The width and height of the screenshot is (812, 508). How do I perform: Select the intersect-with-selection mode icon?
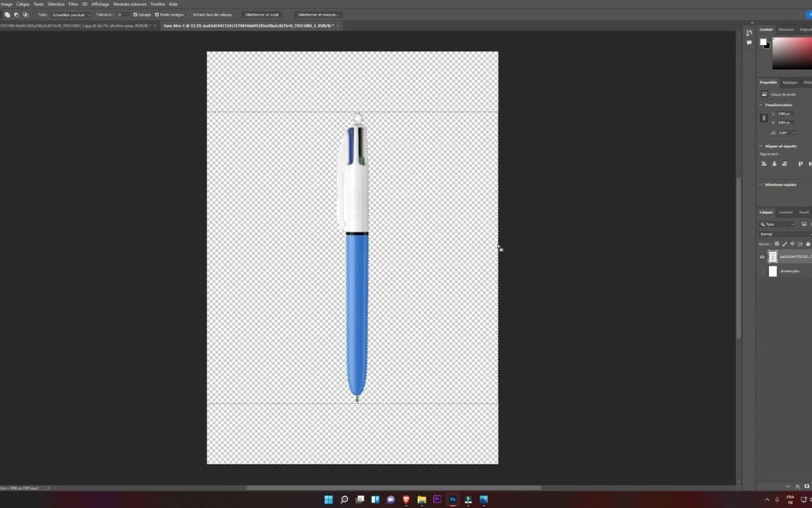[x=26, y=14]
